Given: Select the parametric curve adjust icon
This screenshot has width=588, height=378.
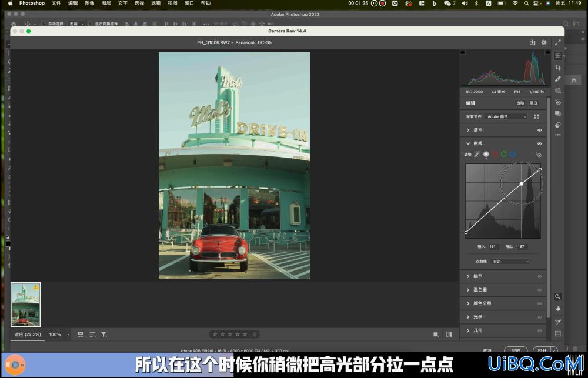Looking at the screenshot, I should click(x=477, y=154).
